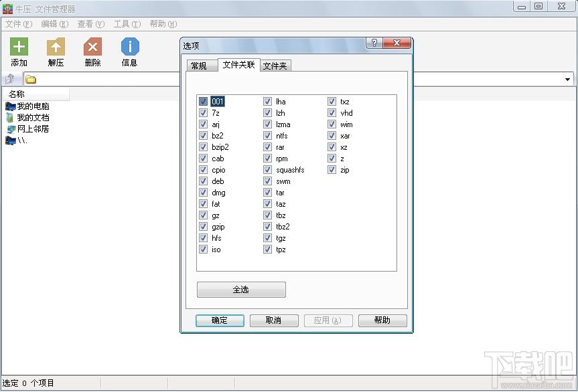Toggle the squashfs checkbox

(x=268, y=170)
